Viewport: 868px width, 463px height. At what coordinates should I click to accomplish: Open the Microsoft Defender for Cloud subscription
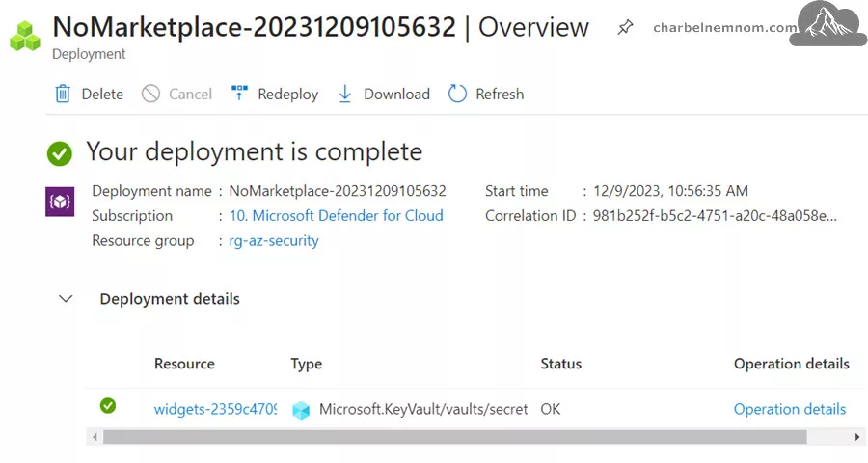336,215
